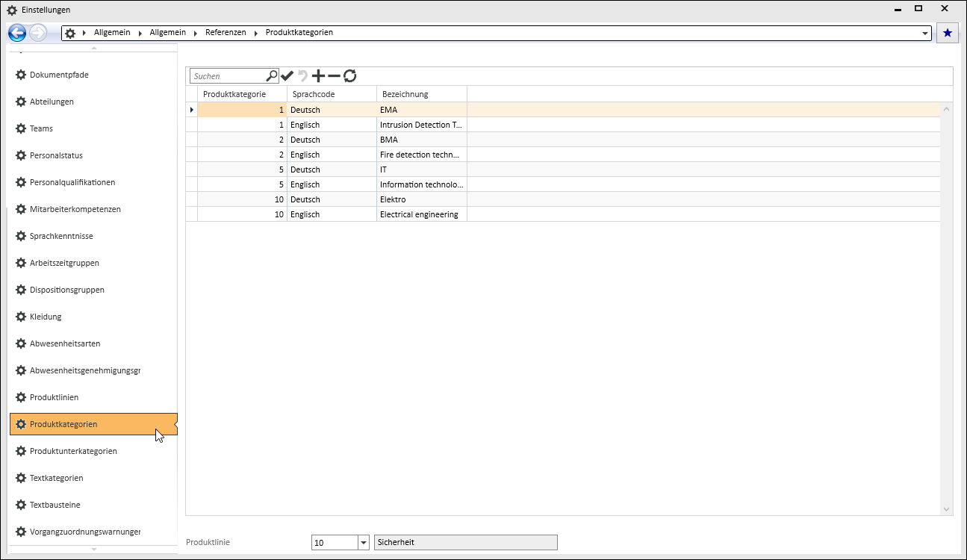Click the favorites star button
The height and width of the screenshot is (560, 967).
click(x=948, y=33)
